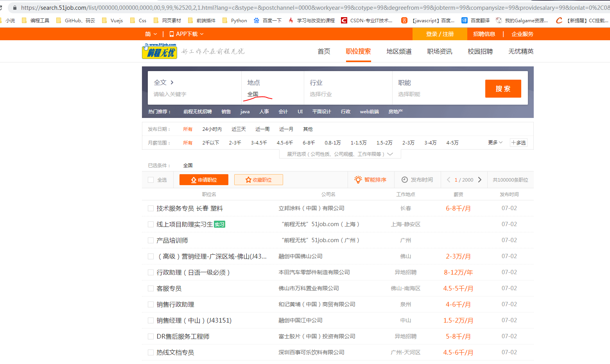Click 登录 / 注册
Image resolution: width=610 pixels, height=364 pixels.
coord(440,34)
